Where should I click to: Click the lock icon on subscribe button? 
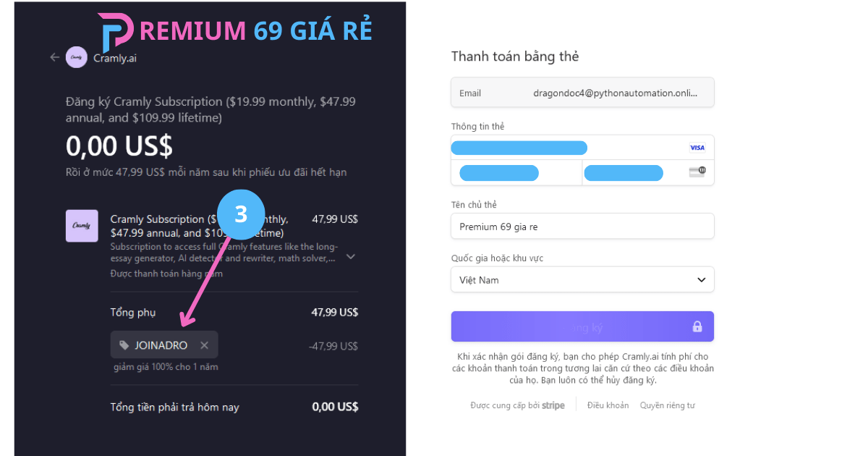697,326
